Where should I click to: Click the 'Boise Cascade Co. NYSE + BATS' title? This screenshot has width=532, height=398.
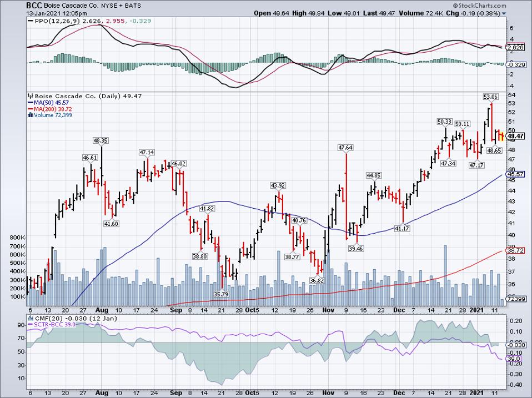click(93, 6)
